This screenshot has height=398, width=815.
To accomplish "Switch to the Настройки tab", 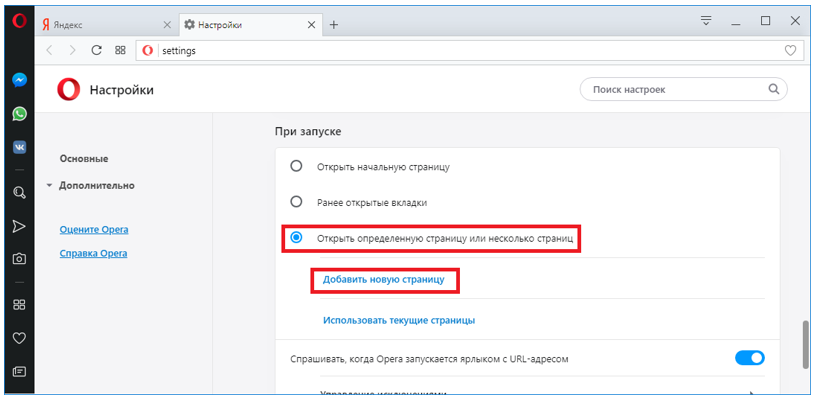I will 251,24.
